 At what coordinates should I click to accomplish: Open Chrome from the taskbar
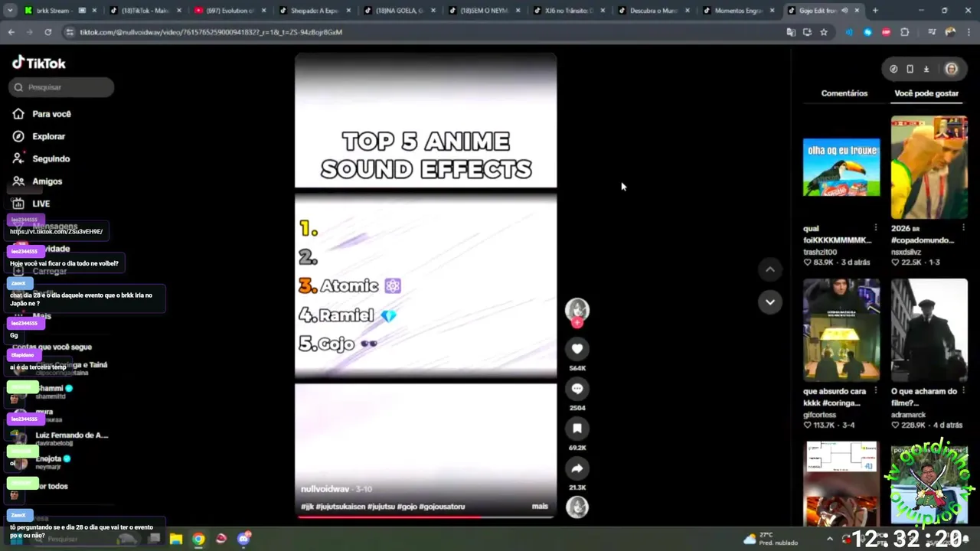click(x=198, y=539)
